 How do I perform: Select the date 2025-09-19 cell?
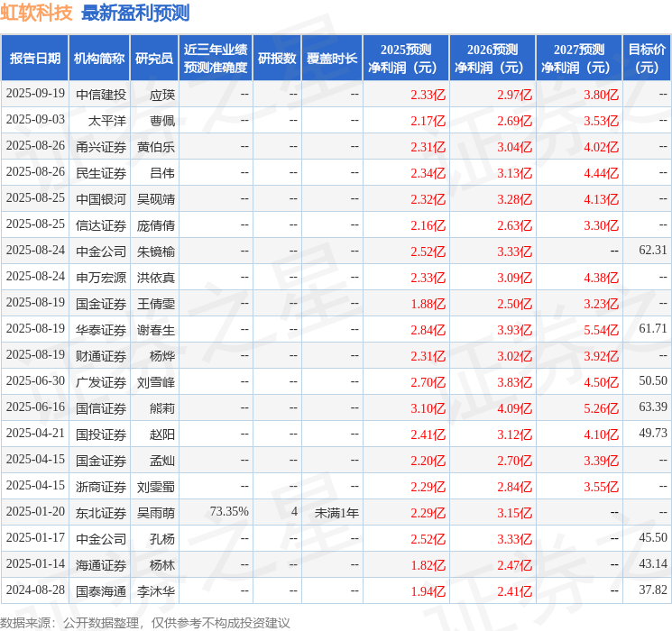(35, 94)
